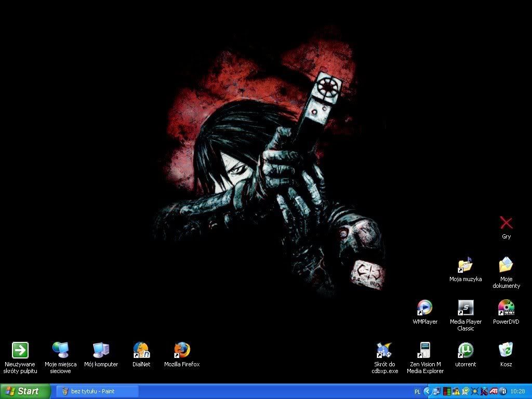
Task: Open the PL language bar selector
Action: point(418,391)
